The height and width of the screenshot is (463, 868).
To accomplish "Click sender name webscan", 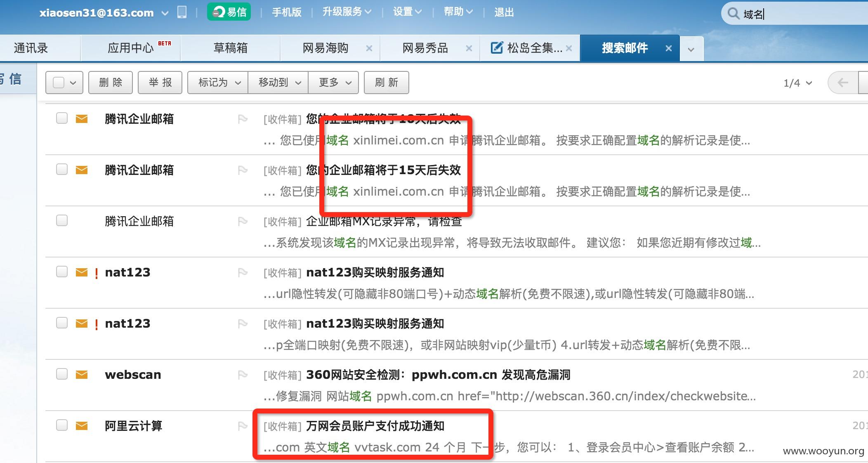I will point(133,375).
